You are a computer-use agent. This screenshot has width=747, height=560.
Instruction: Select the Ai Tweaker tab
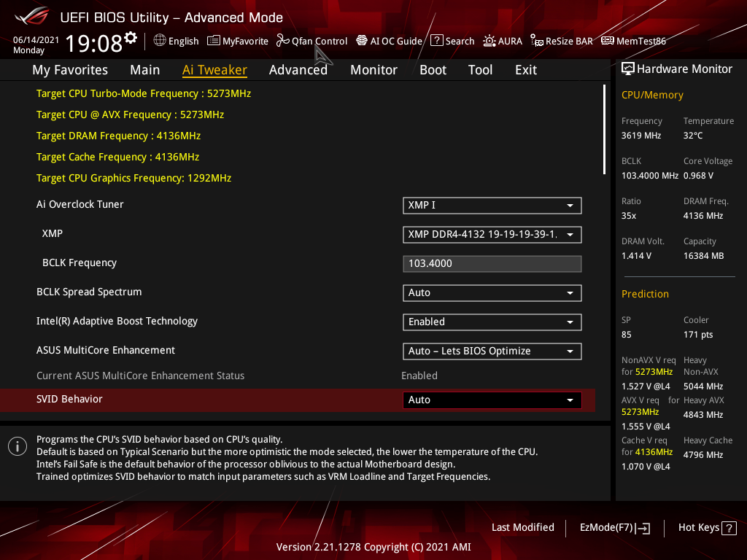click(214, 70)
